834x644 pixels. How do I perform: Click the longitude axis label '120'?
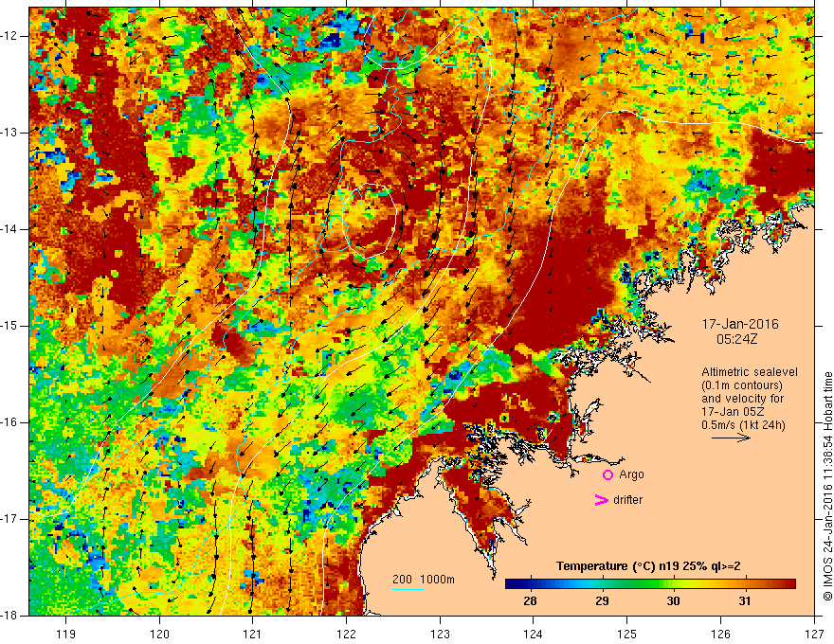[159, 634]
